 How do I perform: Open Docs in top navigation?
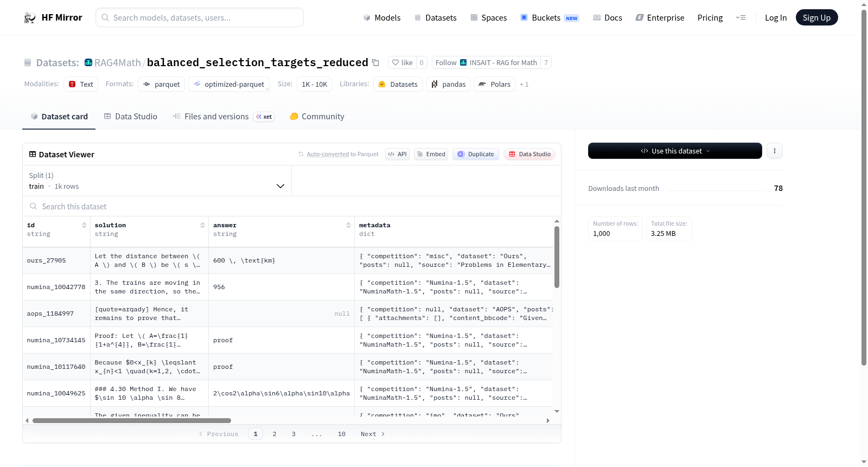(x=607, y=18)
